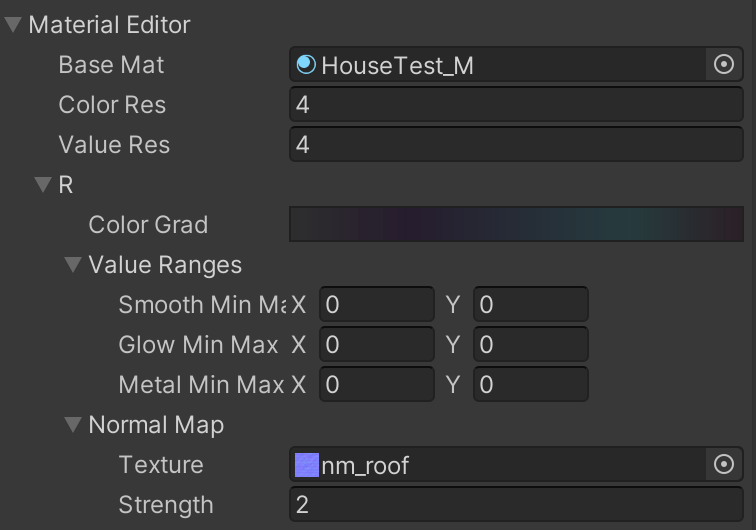The height and width of the screenshot is (530, 756).
Task: Collapse the Material Editor foldout
Action: tap(13, 25)
